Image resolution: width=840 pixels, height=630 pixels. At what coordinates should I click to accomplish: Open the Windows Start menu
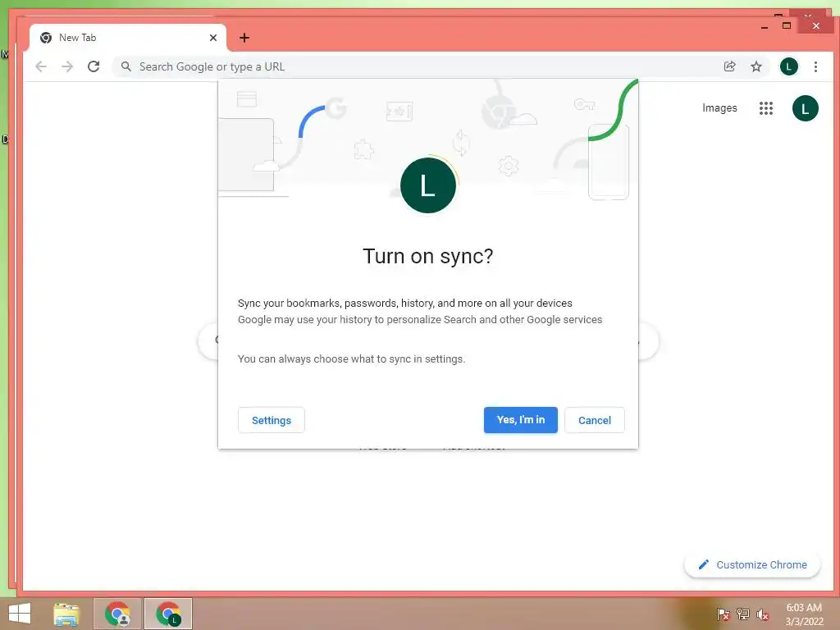pos(20,614)
